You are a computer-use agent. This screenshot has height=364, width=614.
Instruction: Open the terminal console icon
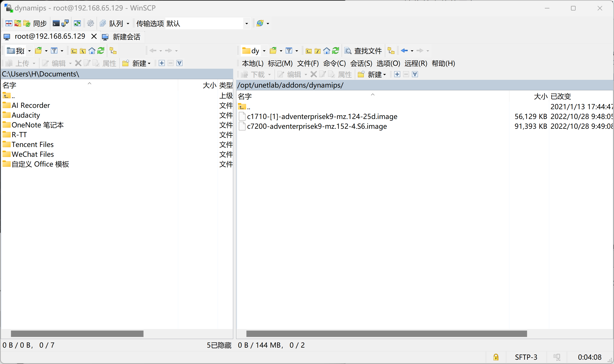(x=56, y=24)
